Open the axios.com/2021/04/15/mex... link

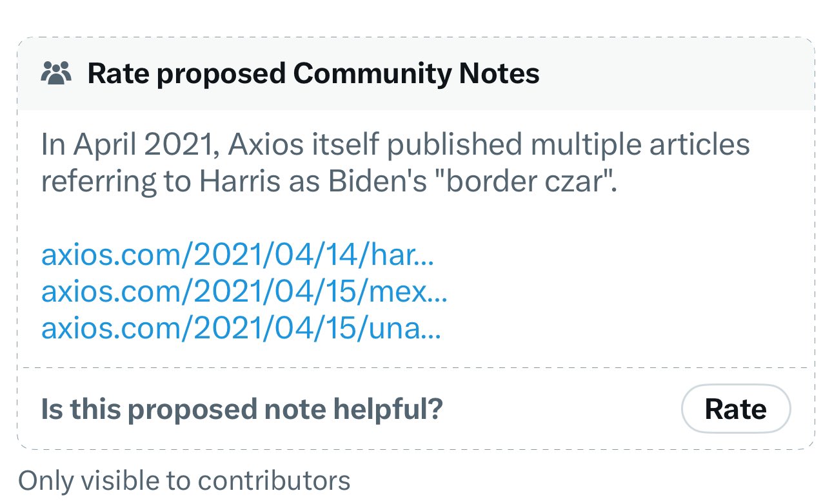(x=244, y=293)
